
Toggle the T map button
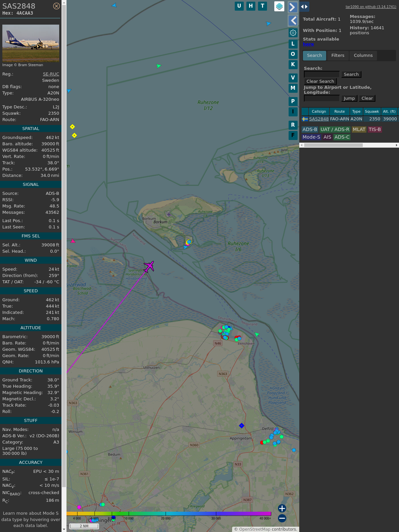(263, 6)
